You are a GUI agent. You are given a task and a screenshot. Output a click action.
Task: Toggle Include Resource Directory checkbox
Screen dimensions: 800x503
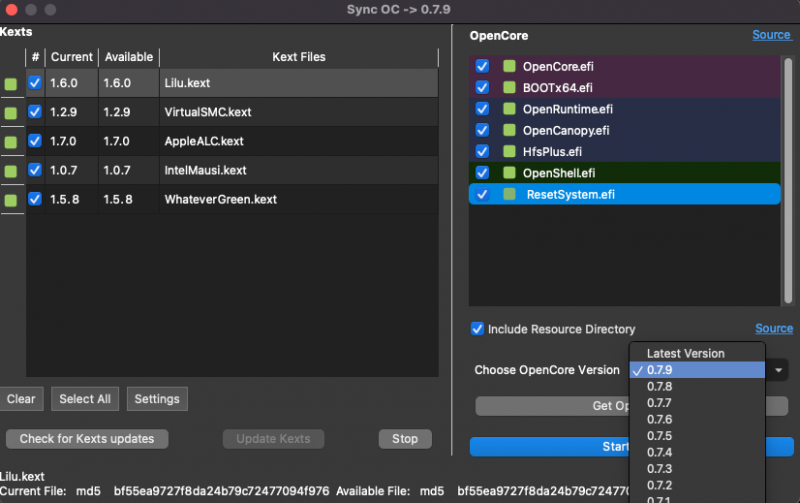click(477, 329)
